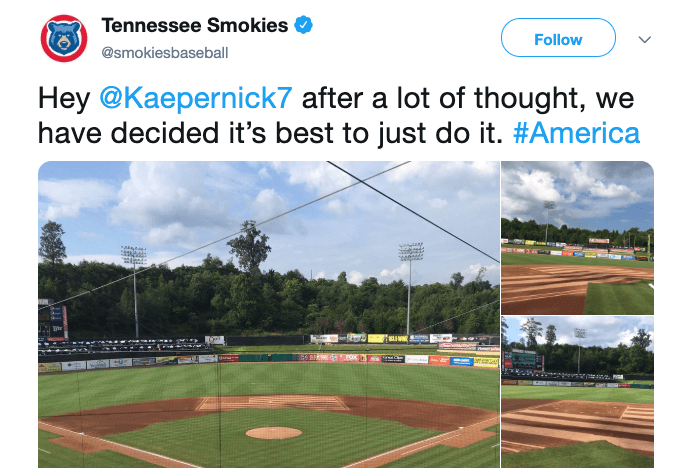This screenshot has height=468, width=688.
Task: Expand the tweet options chevron menu
Action: click(x=645, y=40)
